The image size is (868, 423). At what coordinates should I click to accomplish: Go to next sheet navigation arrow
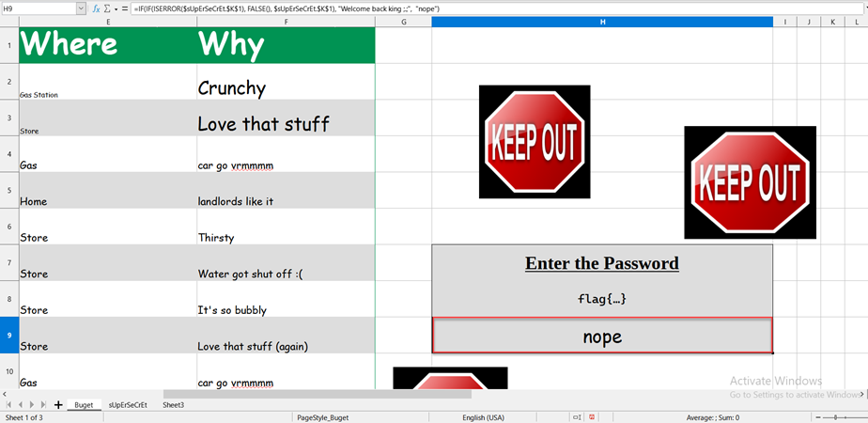click(x=32, y=405)
